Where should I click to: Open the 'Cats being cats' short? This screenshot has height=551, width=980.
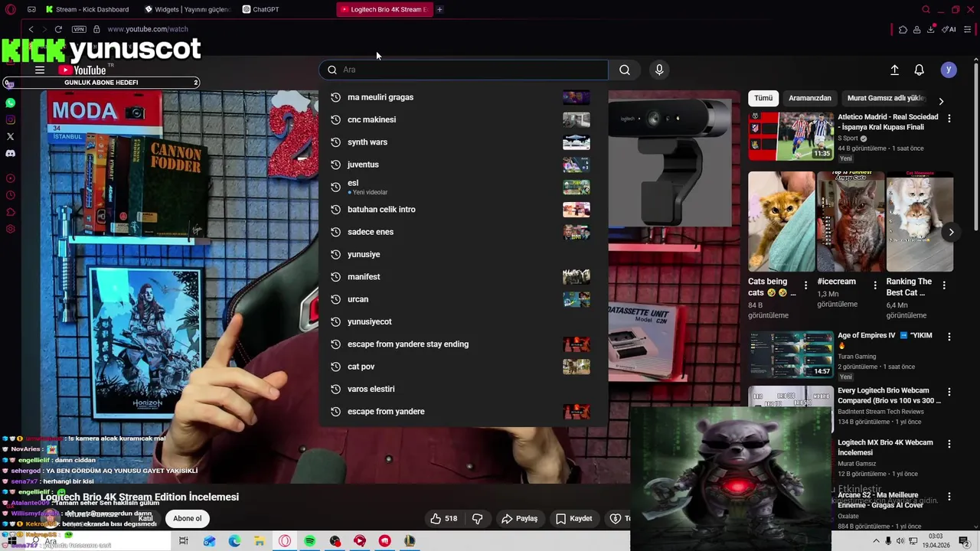781,221
